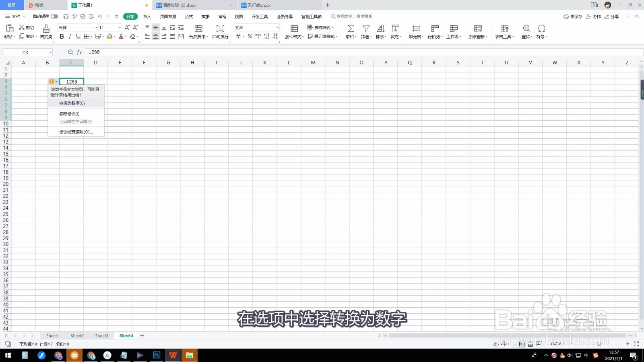Decrease font size with A- icon

click(x=135, y=27)
